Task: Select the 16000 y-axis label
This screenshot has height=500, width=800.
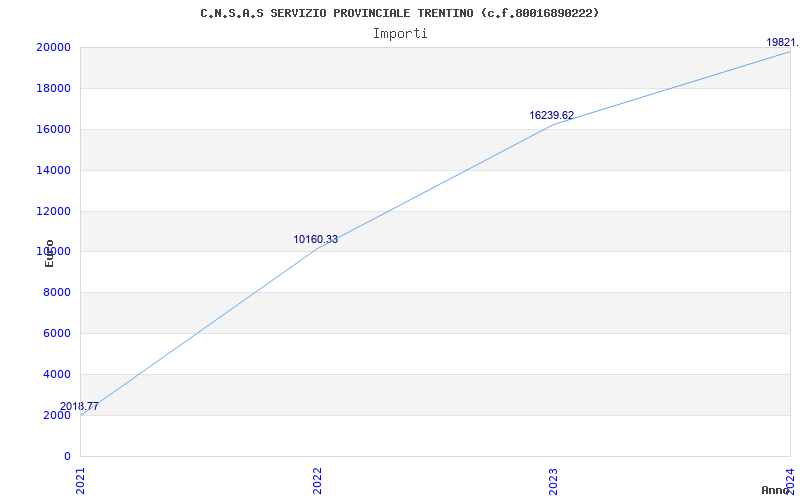Action: click(x=53, y=129)
